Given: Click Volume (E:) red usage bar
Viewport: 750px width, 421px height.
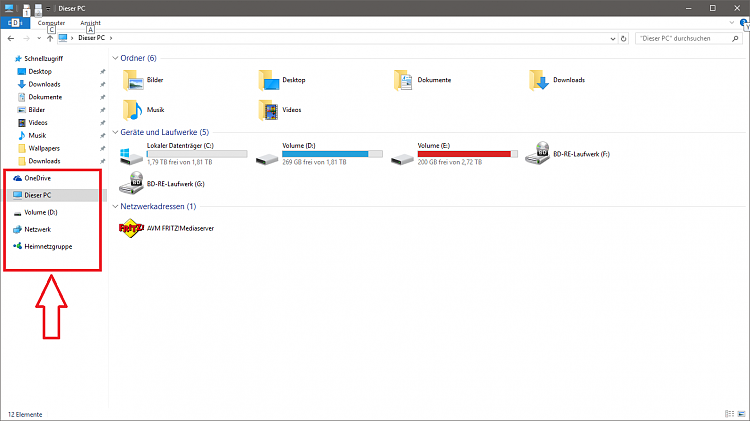Looking at the screenshot, I should (468, 154).
